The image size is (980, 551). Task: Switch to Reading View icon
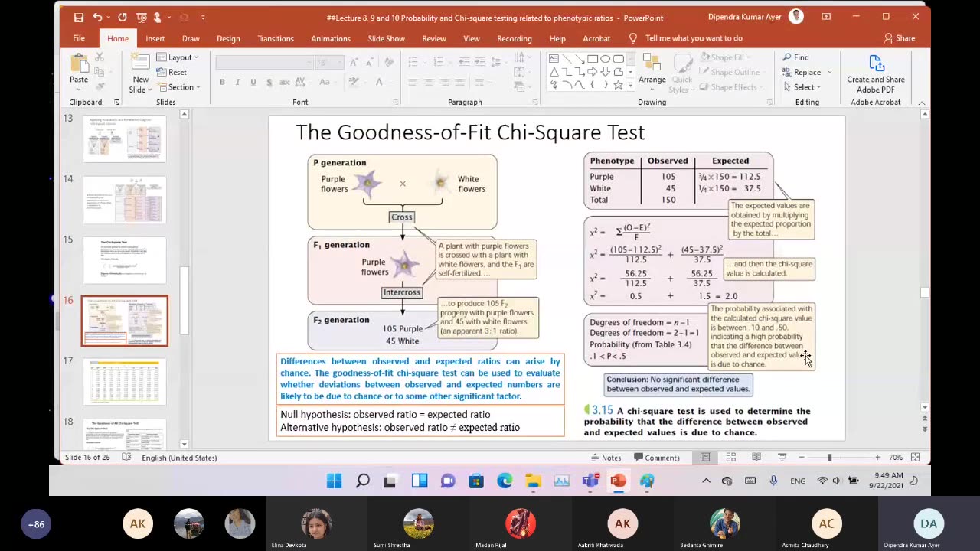coord(756,458)
